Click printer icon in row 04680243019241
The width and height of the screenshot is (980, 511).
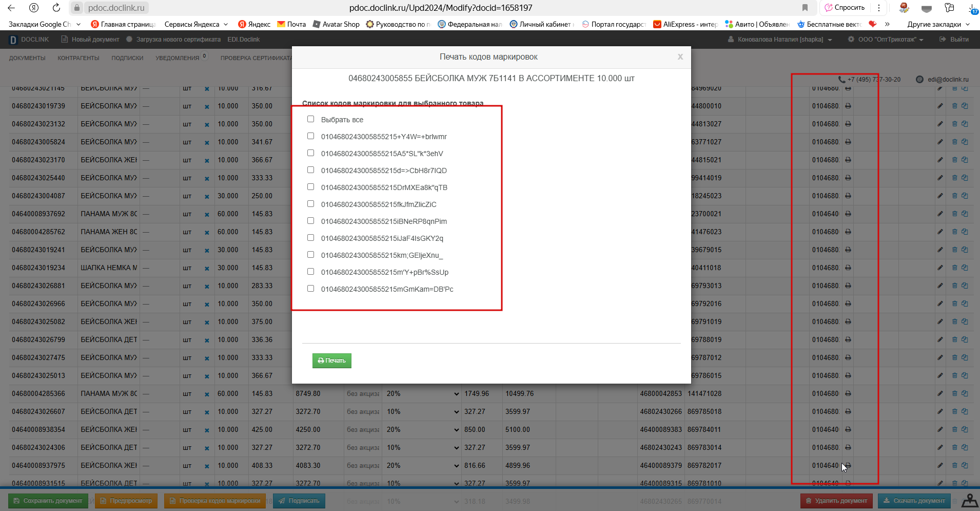pos(848,250)
